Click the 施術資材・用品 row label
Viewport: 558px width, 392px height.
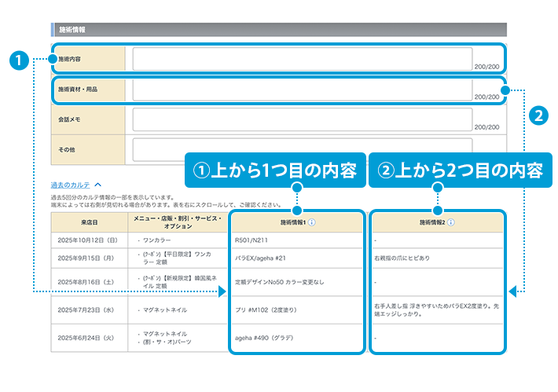point(78,90)
